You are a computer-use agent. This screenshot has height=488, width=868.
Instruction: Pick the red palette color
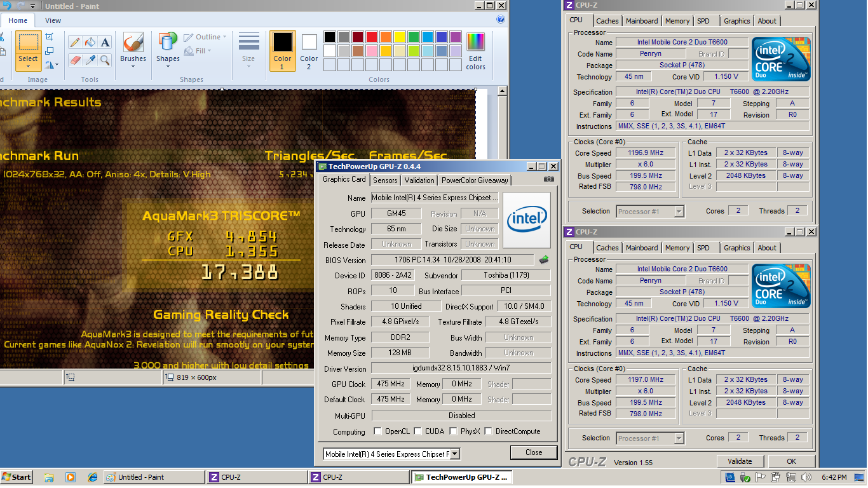coord(372,37)
